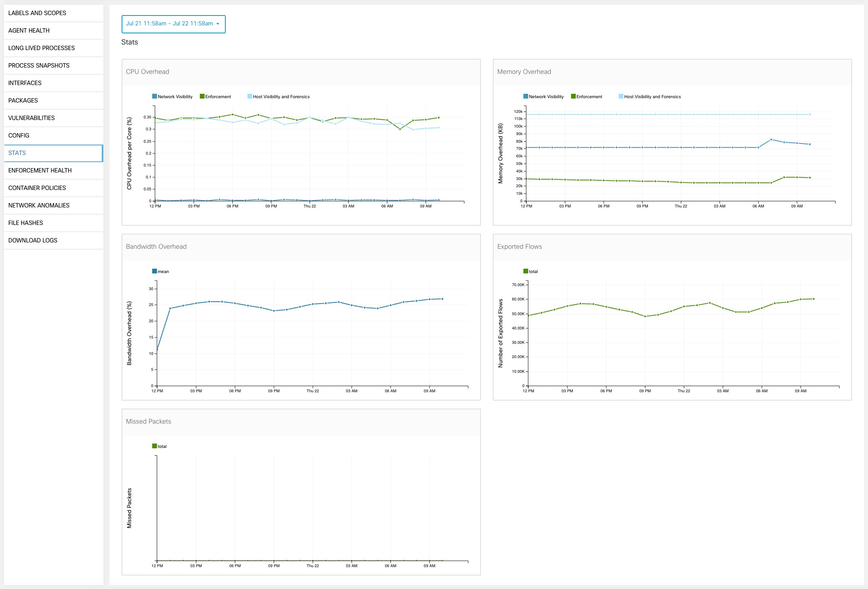868x589 pixels.
Task: Open Enforcement Health section
Action: point(54,170)
